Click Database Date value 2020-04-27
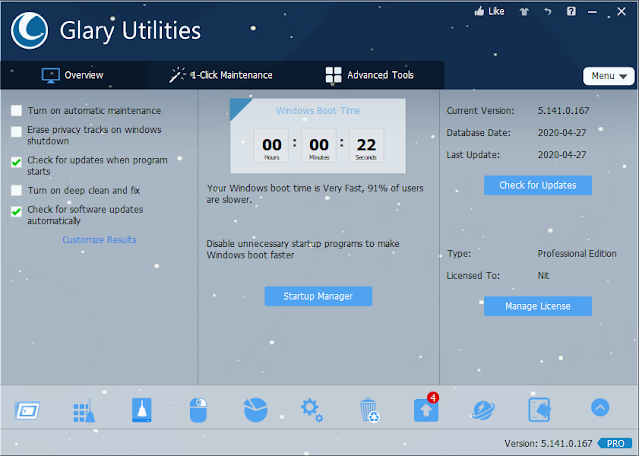Screen dimensions: 639x456 point(562,132)
